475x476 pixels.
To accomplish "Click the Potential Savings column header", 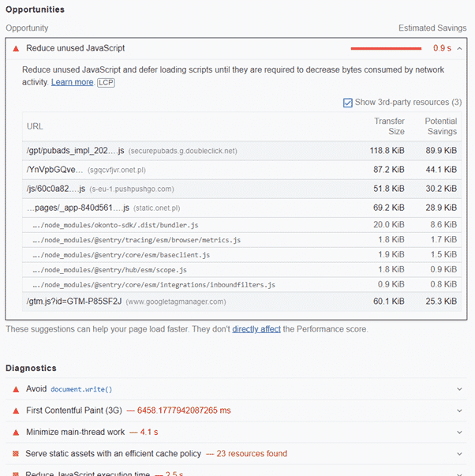I will (441, 126).
